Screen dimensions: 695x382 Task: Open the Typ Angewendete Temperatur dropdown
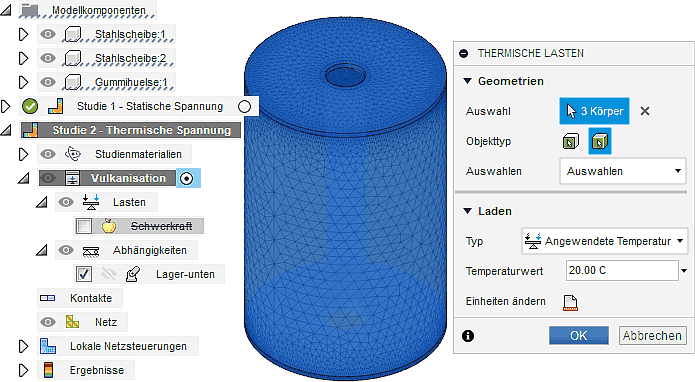605,241
